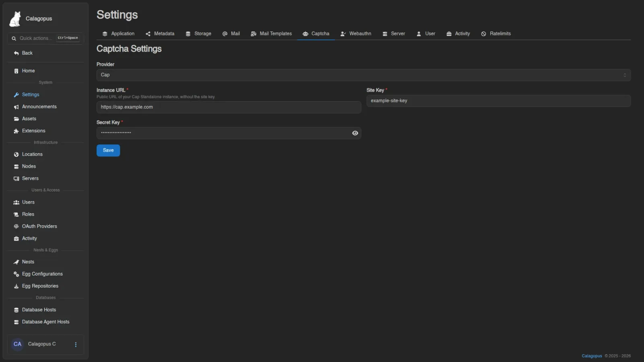This screenshot has height=362, width=644.
Task: Focus the Site Key input field
Action: point(498,101)
